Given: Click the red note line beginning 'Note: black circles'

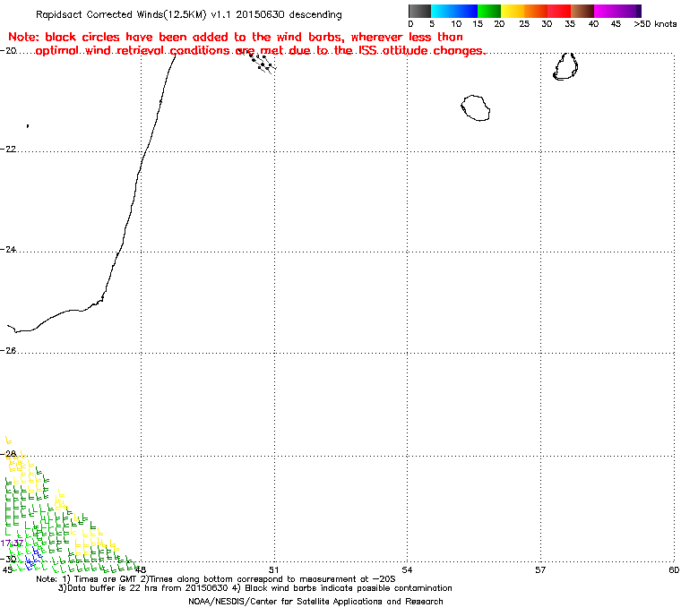Looking at the screenshot, I should pos(236,37).
